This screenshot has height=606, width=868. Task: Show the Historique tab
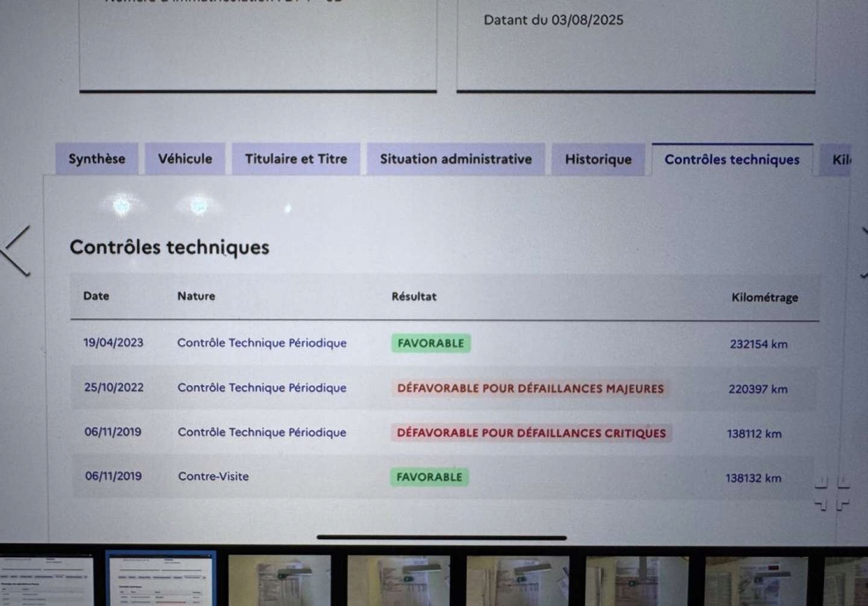598,160
